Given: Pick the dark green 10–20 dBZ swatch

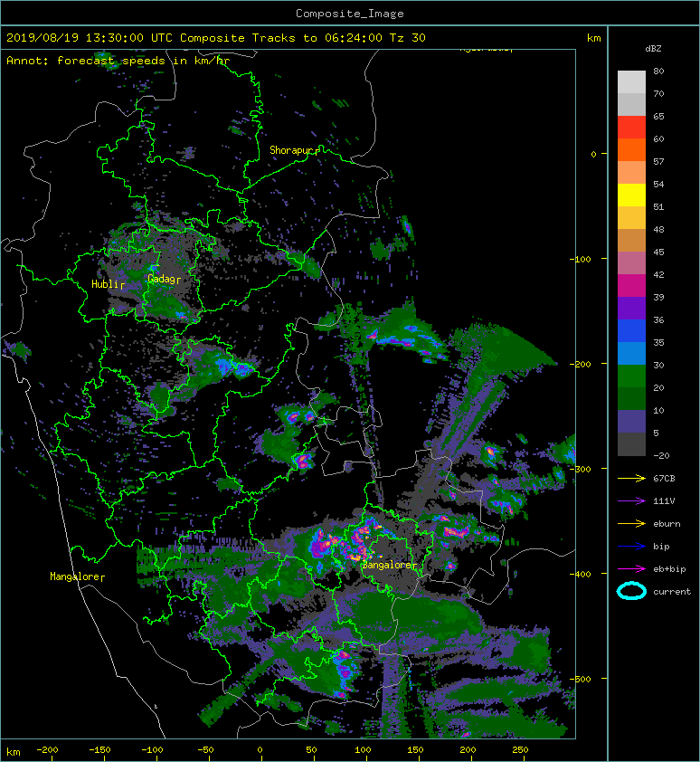Looking at the screenshot, I should click(x=631, y=398).
